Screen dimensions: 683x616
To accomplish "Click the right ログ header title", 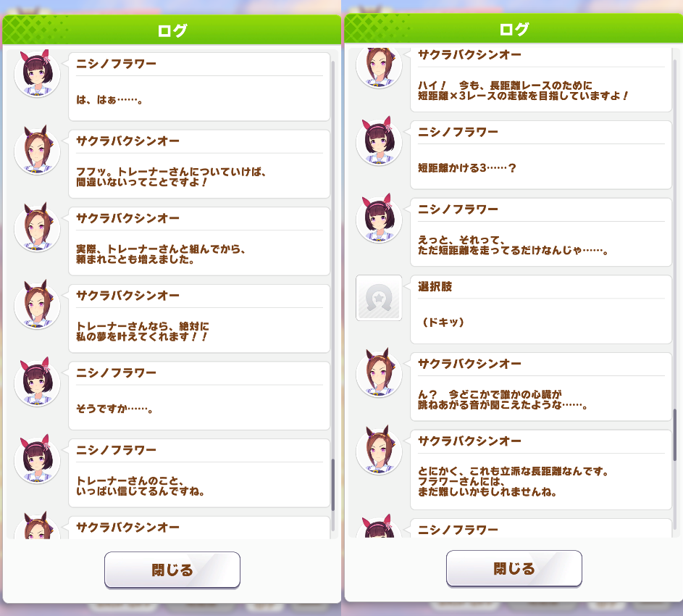I will (514, 29).
